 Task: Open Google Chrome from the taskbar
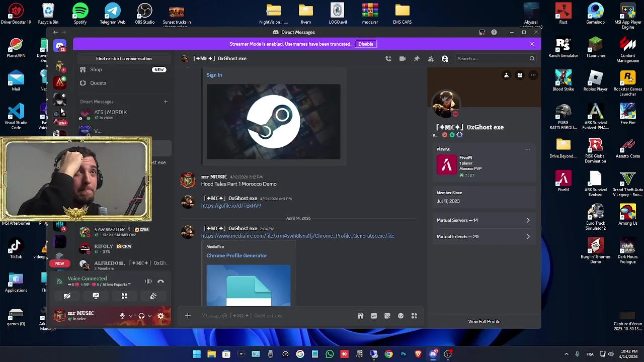(388, 354)
